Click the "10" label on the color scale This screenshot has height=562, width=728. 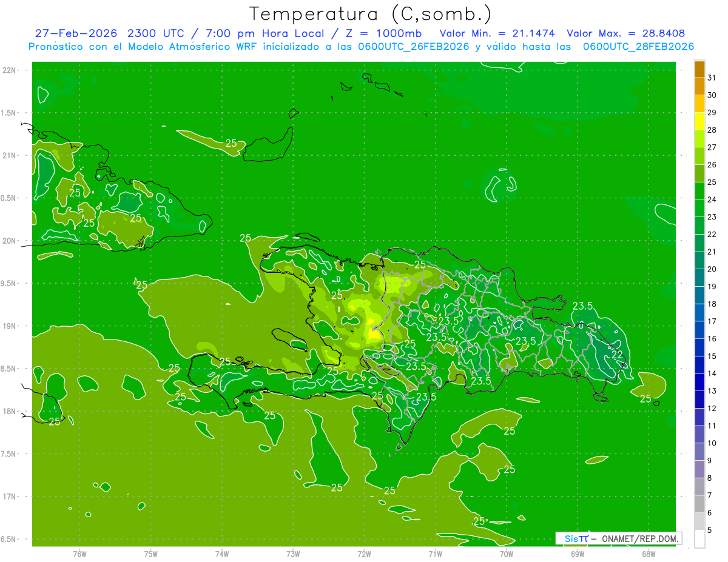[x=712, y=443]
